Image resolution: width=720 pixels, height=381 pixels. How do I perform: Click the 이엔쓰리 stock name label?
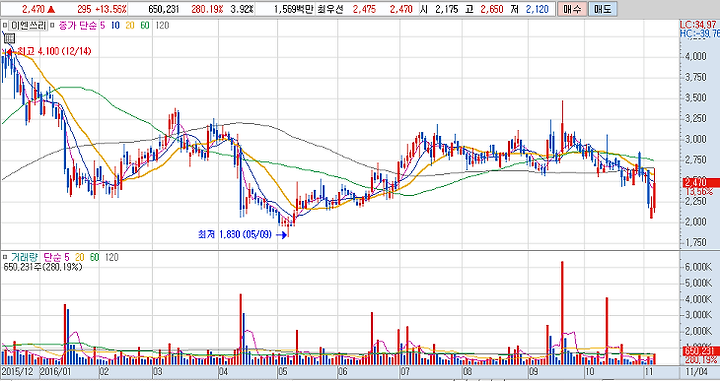28,26
